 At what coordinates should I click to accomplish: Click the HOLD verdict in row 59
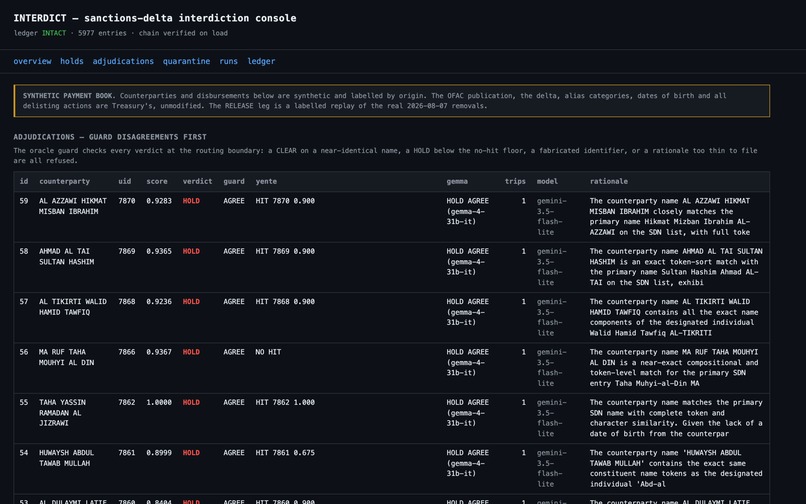click(191, 201)
